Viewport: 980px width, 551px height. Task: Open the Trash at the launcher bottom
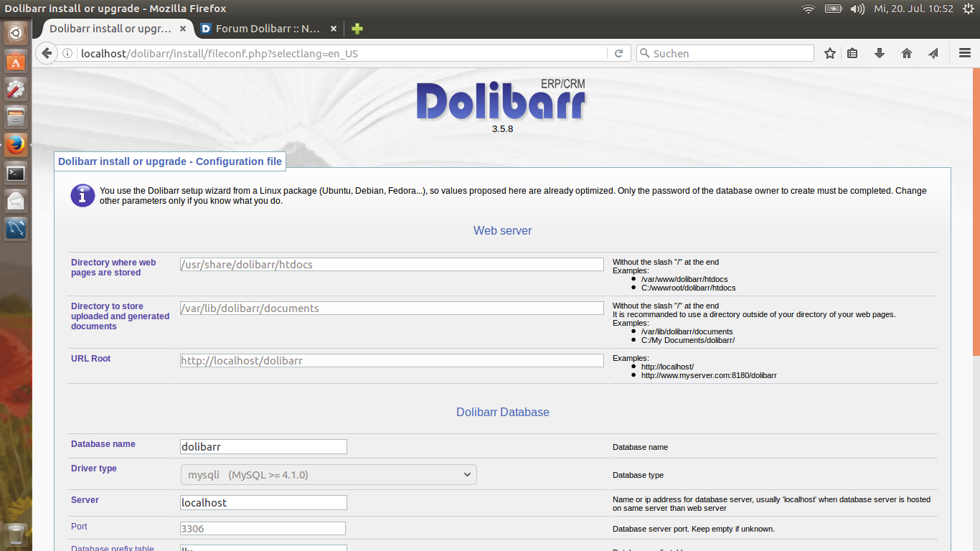[16, 534]
